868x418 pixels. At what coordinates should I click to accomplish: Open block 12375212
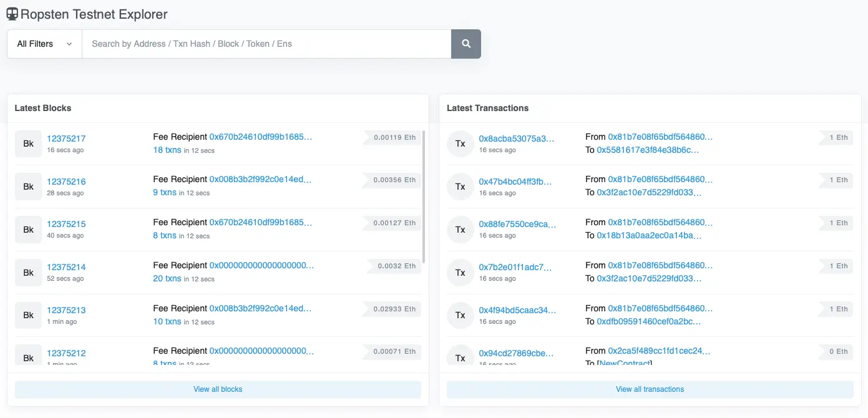66,353
